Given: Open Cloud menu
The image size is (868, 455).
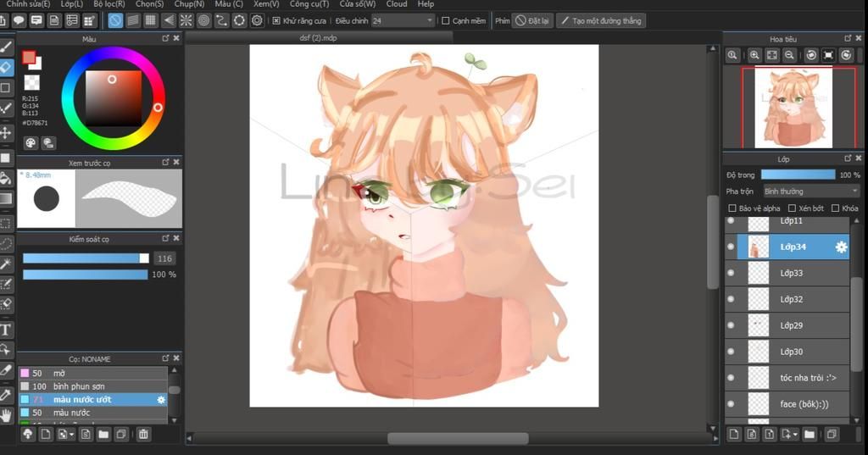Looking at the screenshot, I should (397, 4).
